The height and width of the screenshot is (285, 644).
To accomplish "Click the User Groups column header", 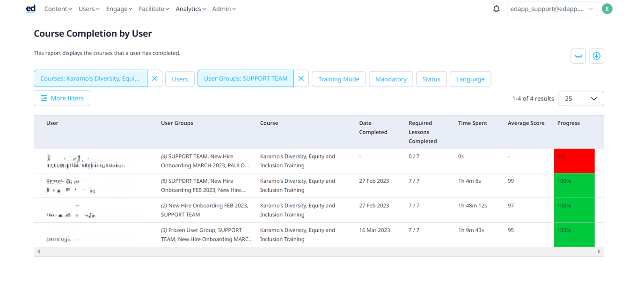I will (x=177, y=123).
